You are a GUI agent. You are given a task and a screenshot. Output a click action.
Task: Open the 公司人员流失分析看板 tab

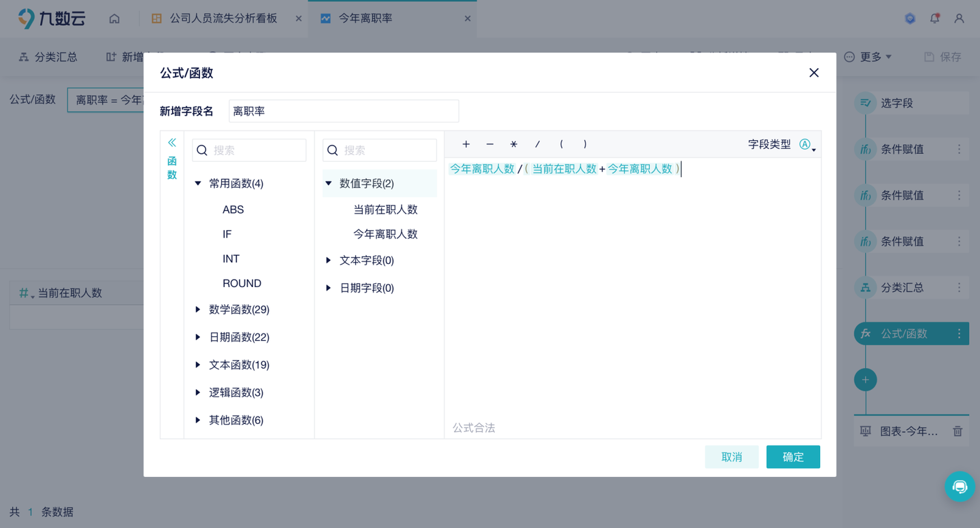(x=214, y=18)
